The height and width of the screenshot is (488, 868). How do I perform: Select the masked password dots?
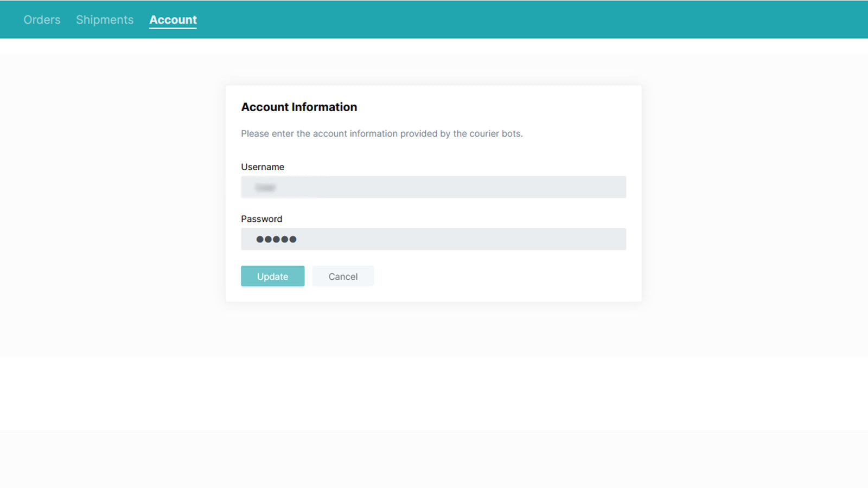coord(276,239)
